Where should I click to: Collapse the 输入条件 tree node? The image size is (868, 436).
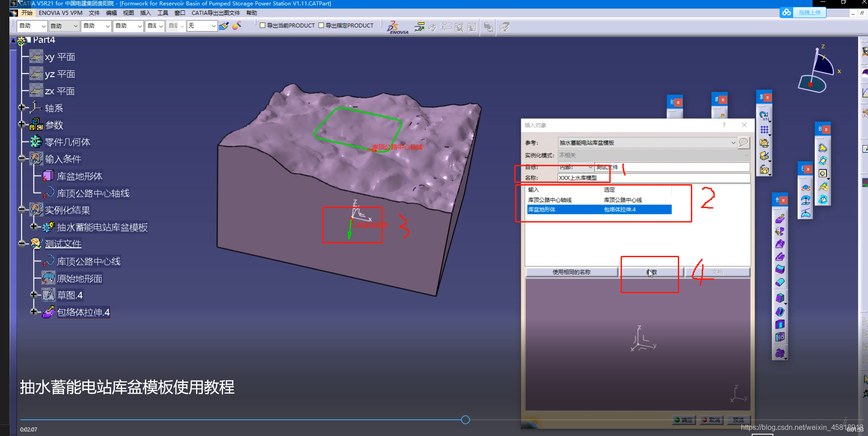[21, 159]
